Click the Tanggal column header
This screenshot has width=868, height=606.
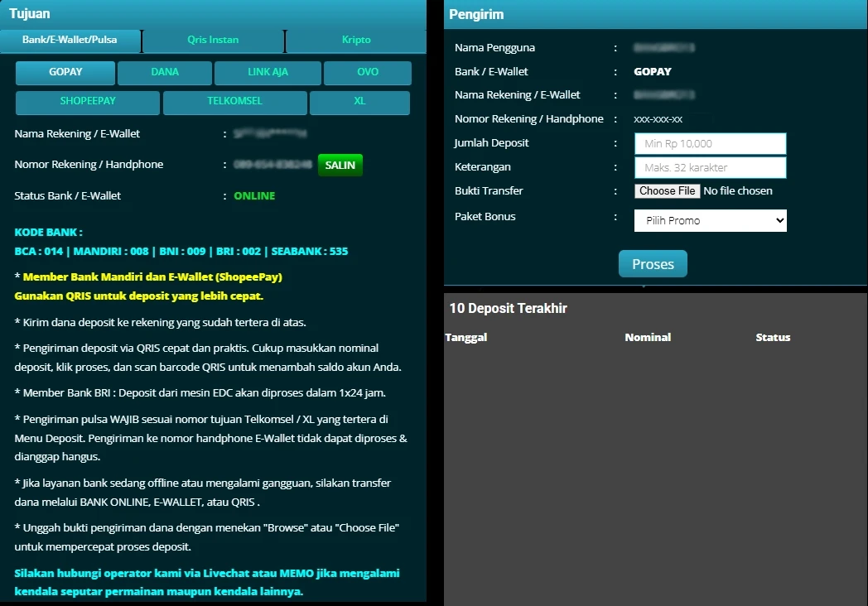(465, 337)
